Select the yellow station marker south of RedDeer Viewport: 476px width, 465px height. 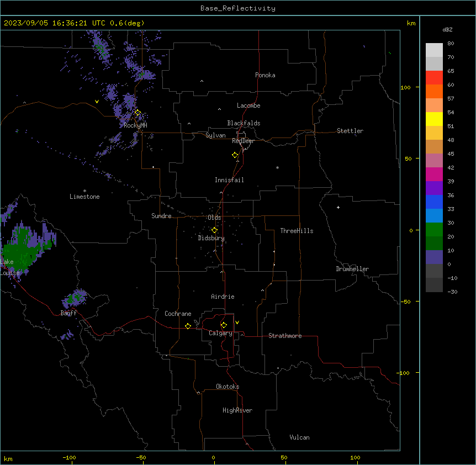235,155
